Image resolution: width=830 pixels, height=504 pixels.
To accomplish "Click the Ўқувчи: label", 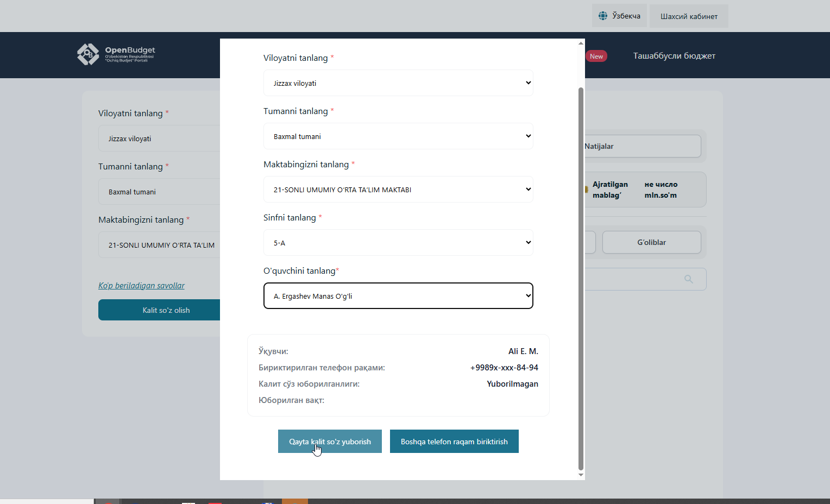I will 273,351.
